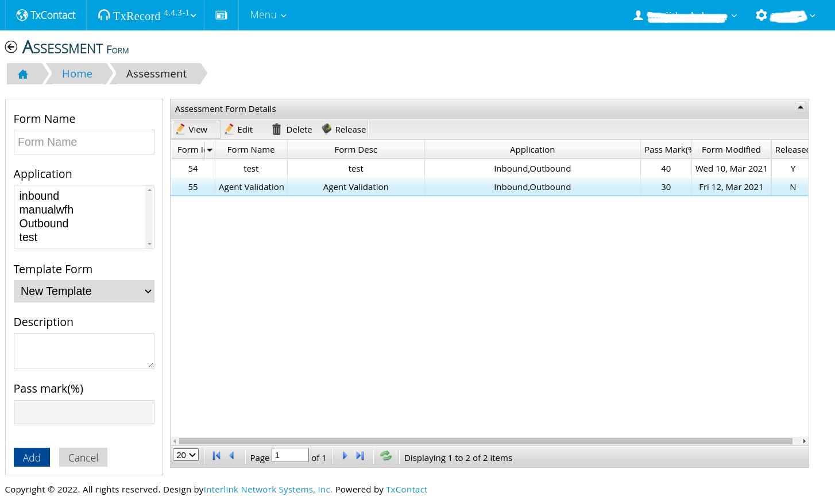Click the pass mark 40 cell
Viewport: 835px width, 504px height.
point(666,169)
